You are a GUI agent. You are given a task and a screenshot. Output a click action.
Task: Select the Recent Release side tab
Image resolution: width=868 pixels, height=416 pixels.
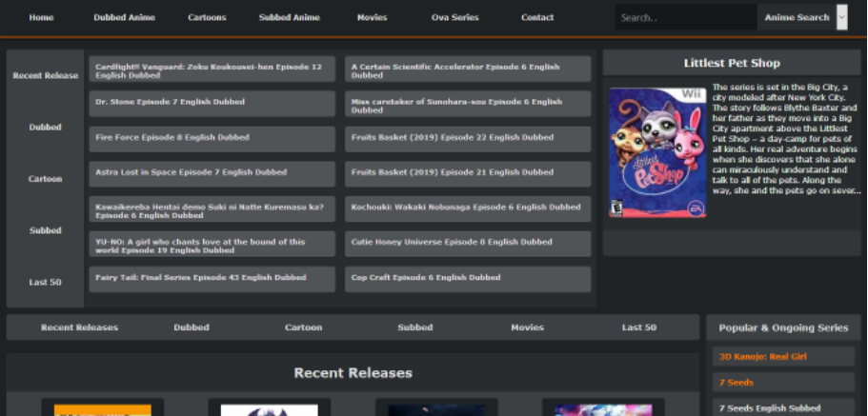coord(46,75)
